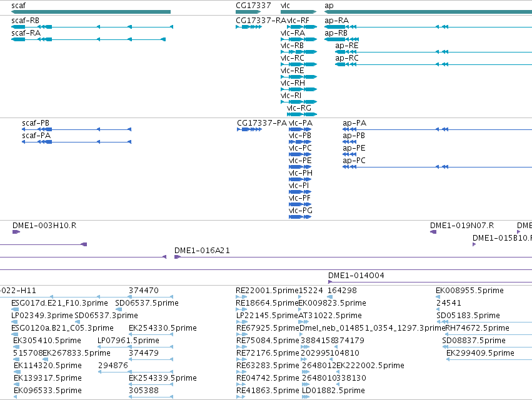Click the vlc-PC protein label

(300, 148)
